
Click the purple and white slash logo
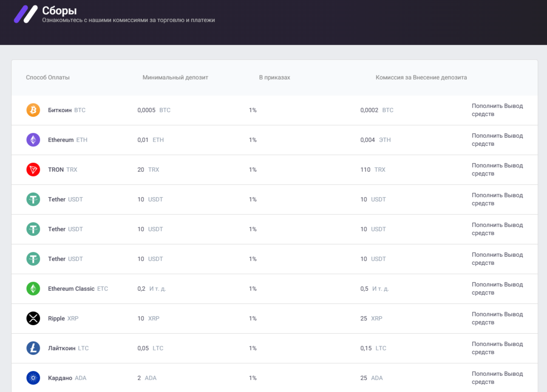26,14
